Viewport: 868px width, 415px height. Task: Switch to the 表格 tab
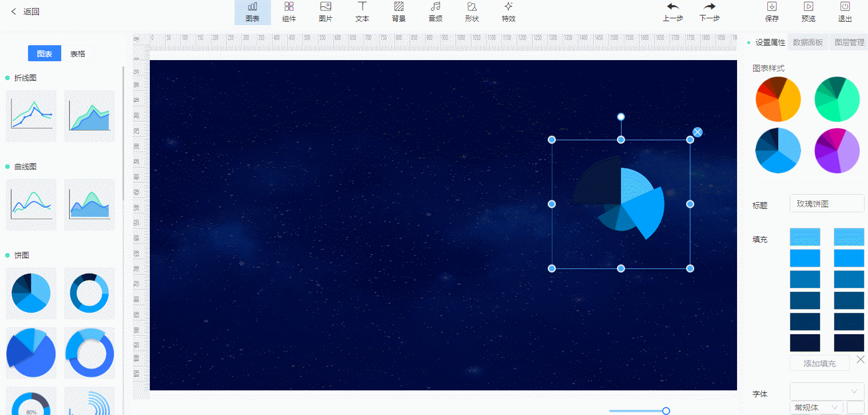click(78, 54)
